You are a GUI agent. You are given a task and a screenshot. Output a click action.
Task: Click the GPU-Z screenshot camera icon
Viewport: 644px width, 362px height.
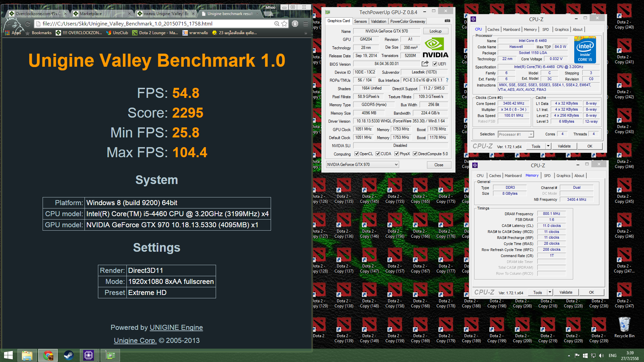click(x=447, y=21)
